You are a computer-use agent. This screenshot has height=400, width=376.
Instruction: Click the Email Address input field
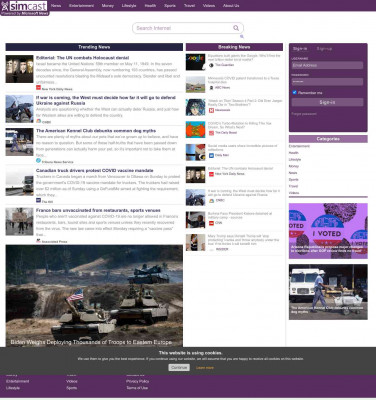(x=327, y=65)
